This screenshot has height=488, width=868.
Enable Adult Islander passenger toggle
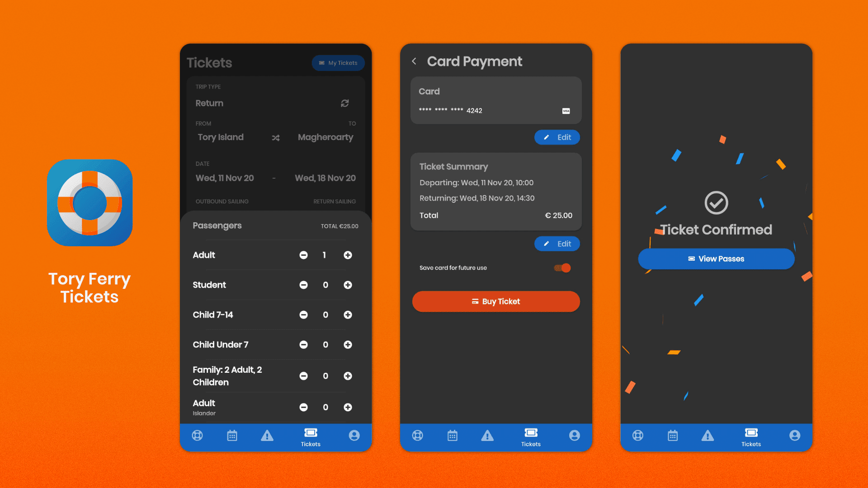click(348, 408)
